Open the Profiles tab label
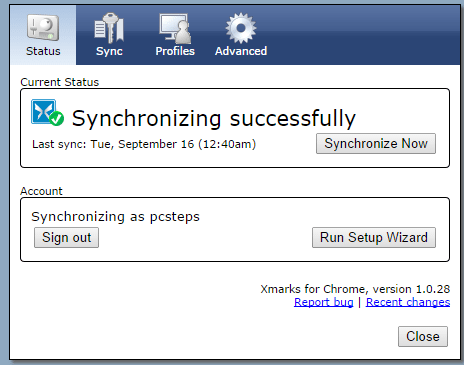This screenshot has width=464, height=365. click(175, 51)
